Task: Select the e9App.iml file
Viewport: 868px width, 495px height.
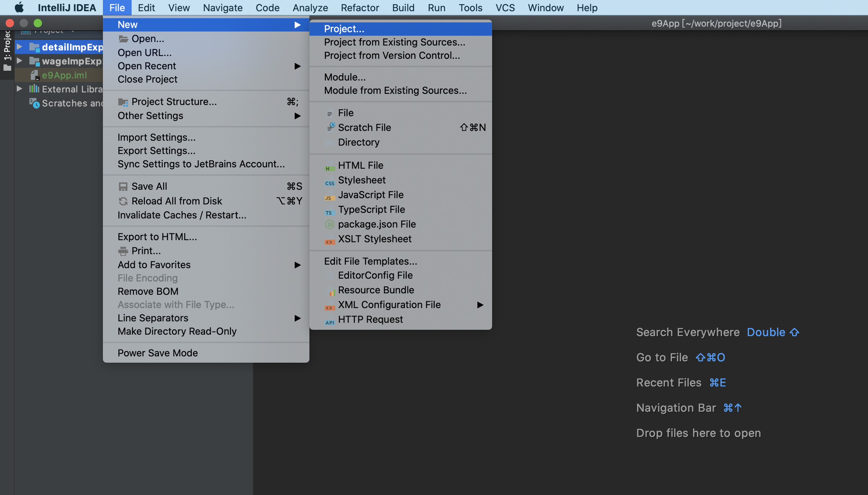Action: pyautogui.click(x=64, y=75)
